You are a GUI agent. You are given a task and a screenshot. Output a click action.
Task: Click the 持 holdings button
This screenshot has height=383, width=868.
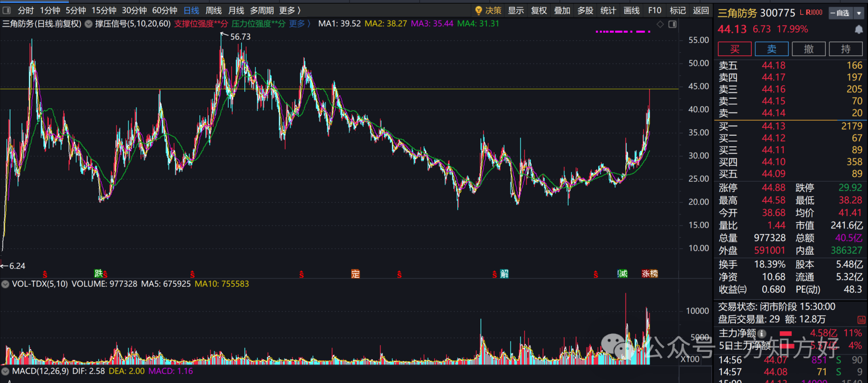[846, 49]
